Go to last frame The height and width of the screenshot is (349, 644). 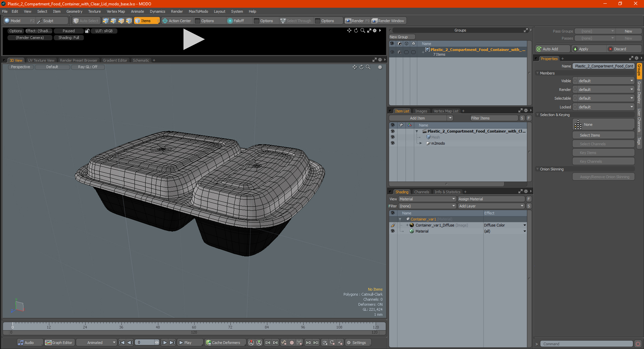pyautogui.click(x=172, y=343)
